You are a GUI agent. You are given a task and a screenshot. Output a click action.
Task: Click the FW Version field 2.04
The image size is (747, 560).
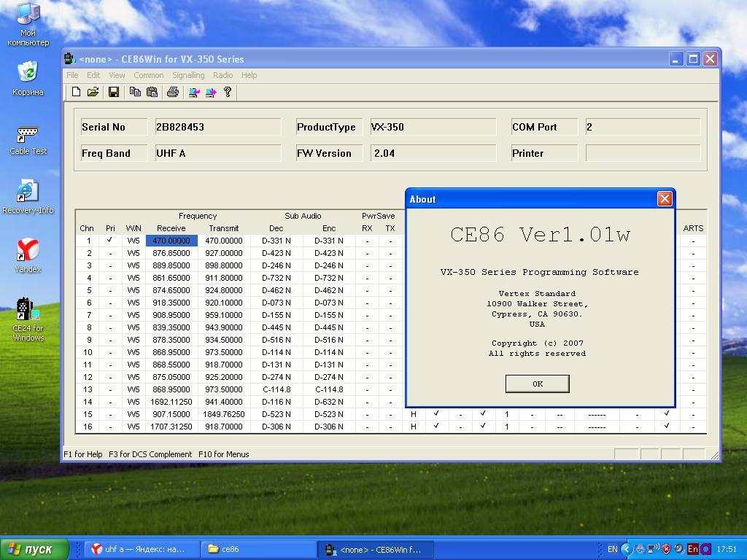[433, 153]
